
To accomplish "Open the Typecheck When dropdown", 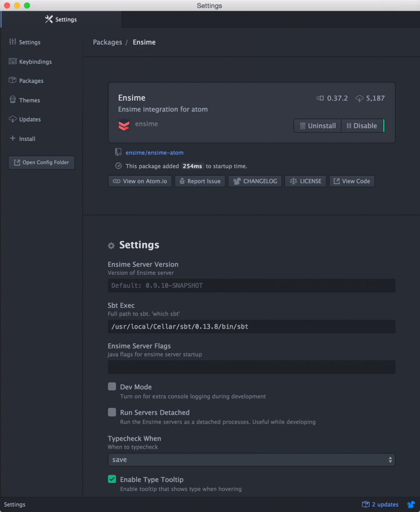I will point(251,460).
